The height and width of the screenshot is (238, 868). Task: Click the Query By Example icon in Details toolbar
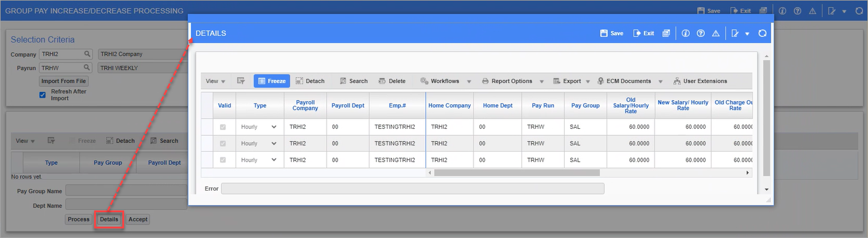[240, 81]
